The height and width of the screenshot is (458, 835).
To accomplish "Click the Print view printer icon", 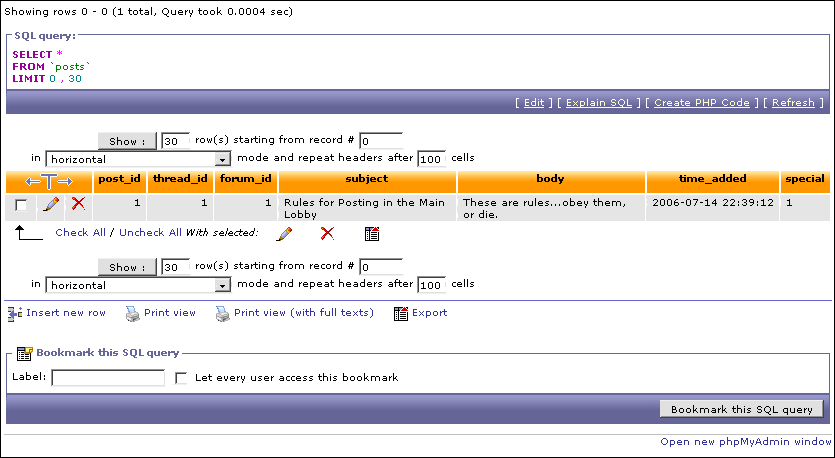I will pyautogui.click(x=133, y=314).
